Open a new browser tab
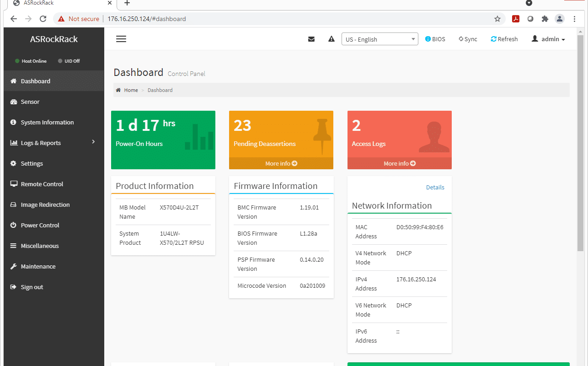The height and width of the screenshot is (366, 588). coord(127,3)
